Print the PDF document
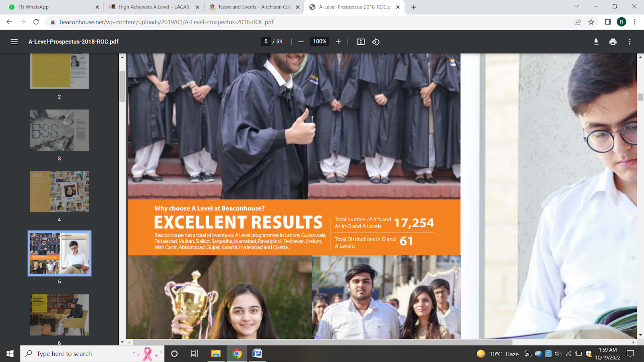 (613, 41)
